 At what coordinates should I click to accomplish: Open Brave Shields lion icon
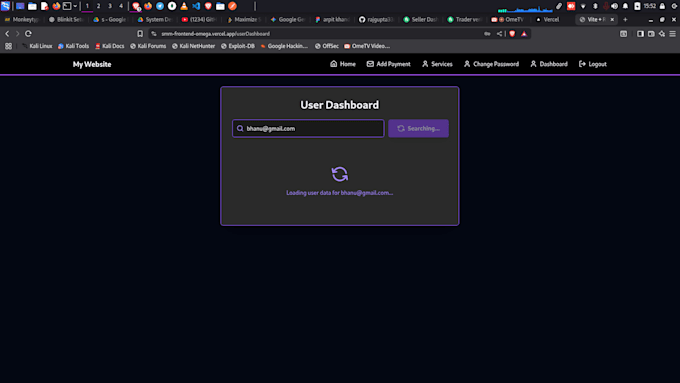[512, 33]
